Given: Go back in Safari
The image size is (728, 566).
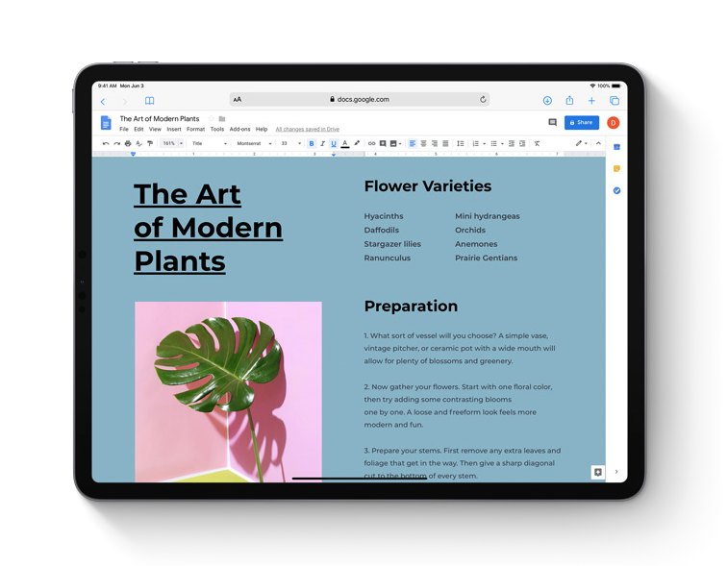Looking at the screenshot, I should pyautogui.click(x=103, y=101).
